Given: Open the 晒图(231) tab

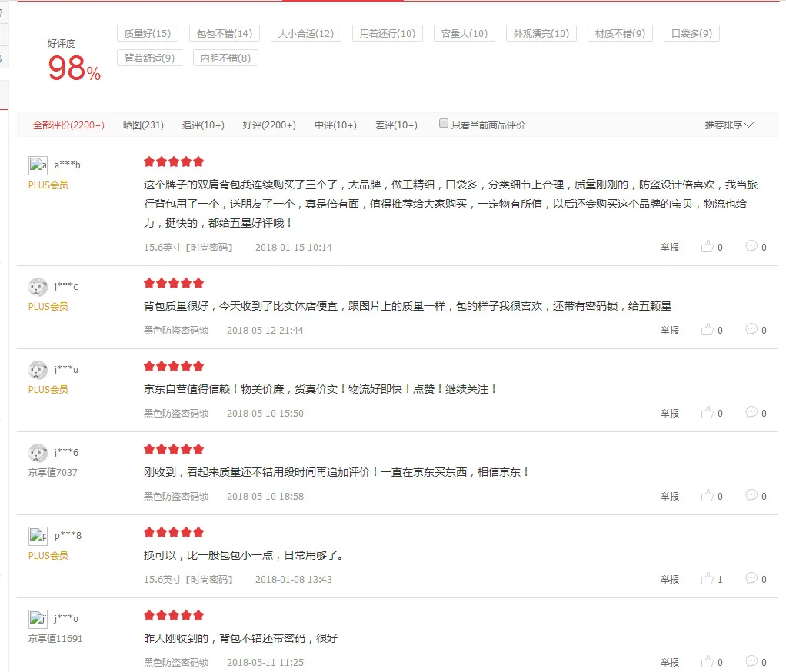Looking at the screenshot, I should (x=143, y=125).
